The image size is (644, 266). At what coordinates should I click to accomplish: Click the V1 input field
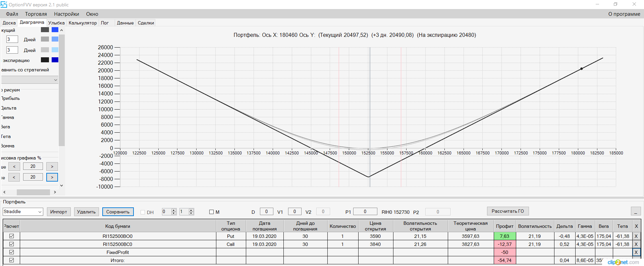point(294,211)
